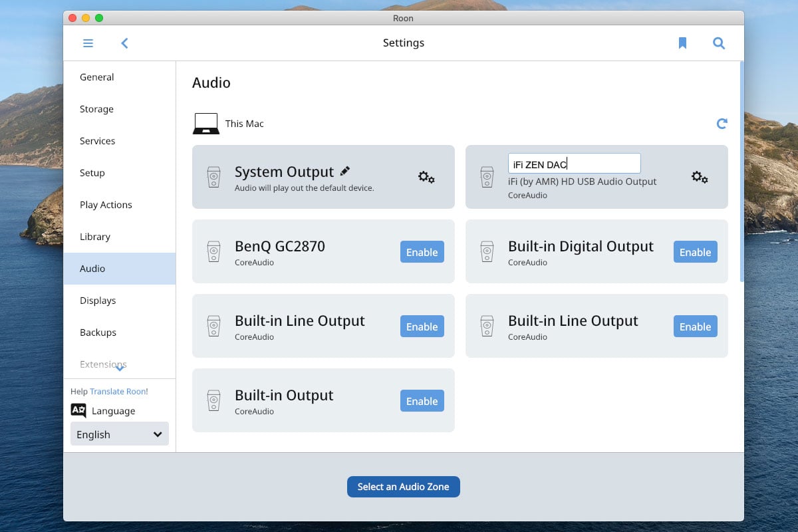Follow the Translate Roon link
This screenshot has width=798, height=532.
(118, 392)
